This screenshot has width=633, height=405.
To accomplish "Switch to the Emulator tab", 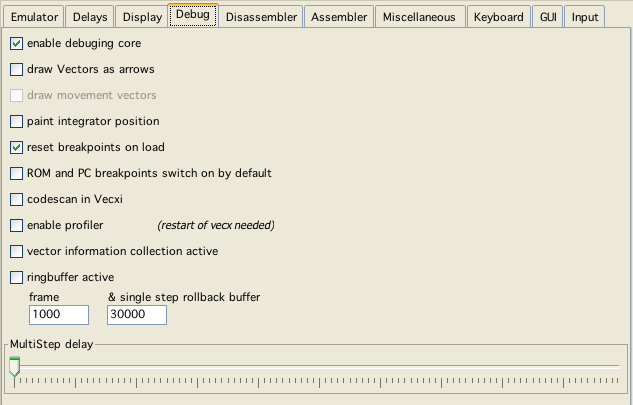I will (x=34, y=17).
